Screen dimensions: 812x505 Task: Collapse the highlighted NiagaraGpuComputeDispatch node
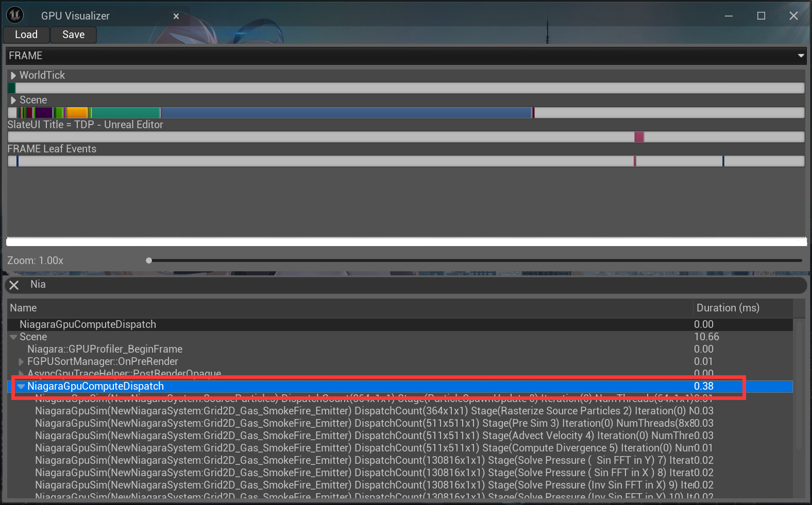[21, 387]
